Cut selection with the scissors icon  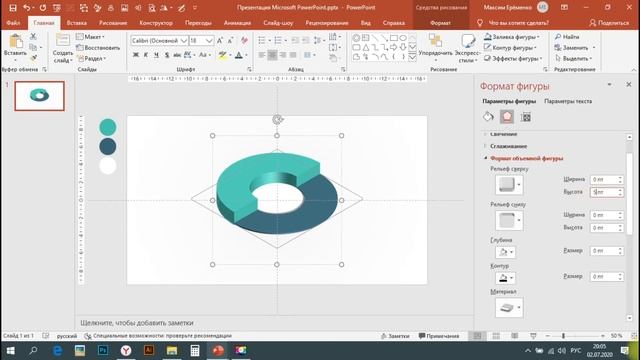33,36
